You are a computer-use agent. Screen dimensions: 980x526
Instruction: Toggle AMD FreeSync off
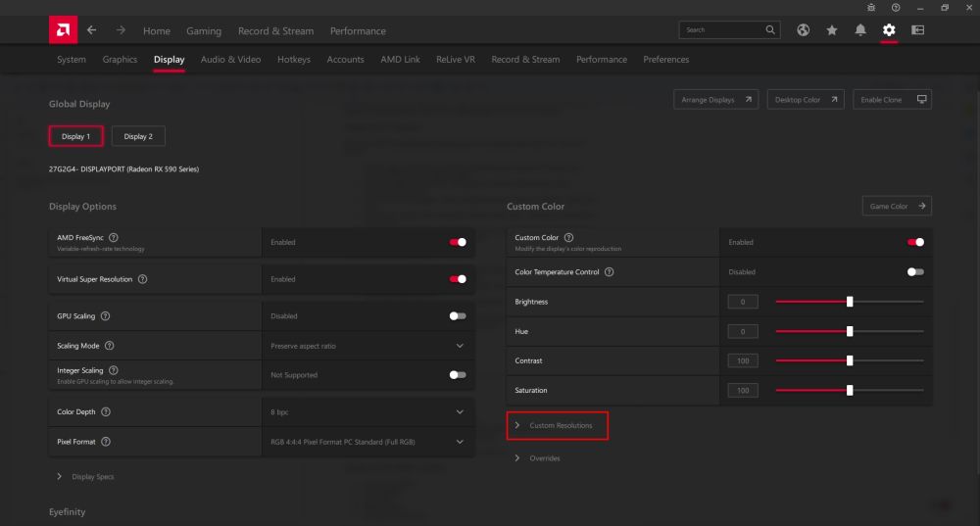click(x=458, y=242)
